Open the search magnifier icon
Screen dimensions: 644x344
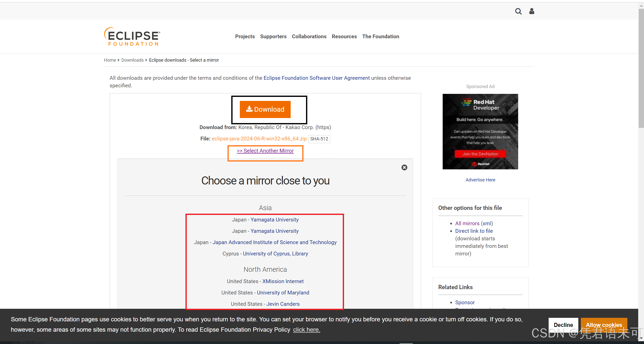point(518,11)
